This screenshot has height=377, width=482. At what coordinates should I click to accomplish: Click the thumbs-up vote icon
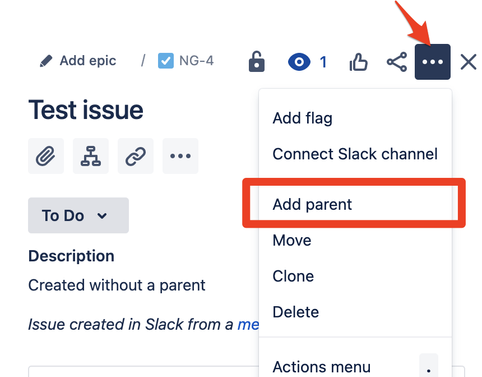(x=358, y=62)
